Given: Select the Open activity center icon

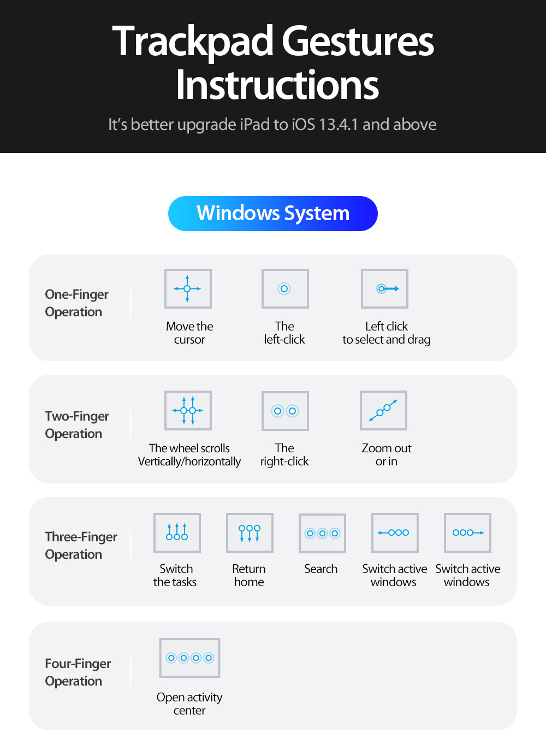Looking at the screenshot, I should point(189,658).
